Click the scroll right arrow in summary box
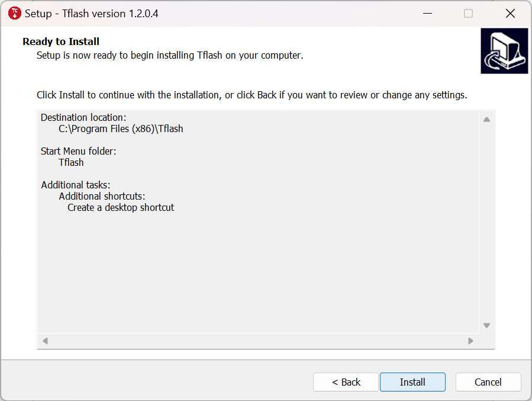 (x=470, y=341)
